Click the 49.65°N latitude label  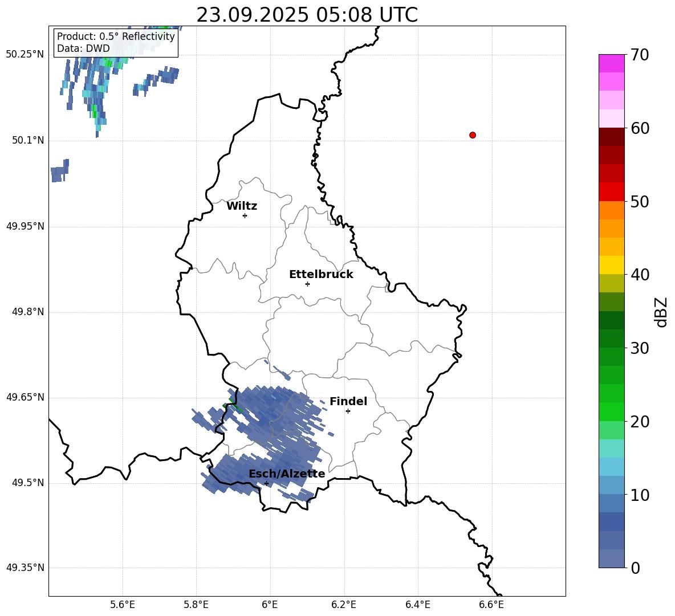coord(25,397)
